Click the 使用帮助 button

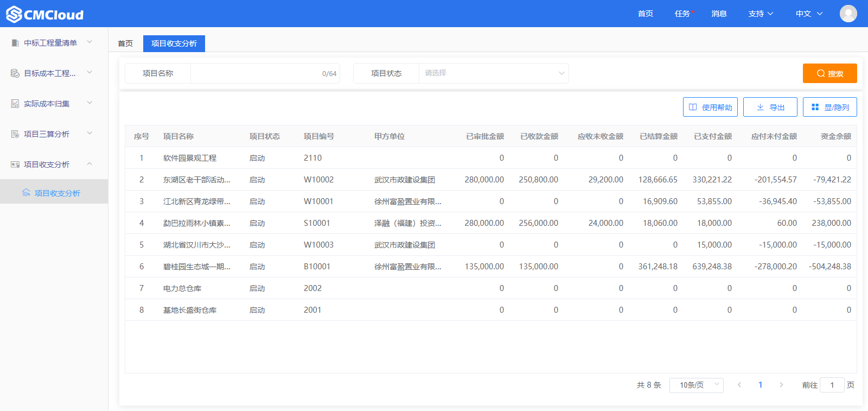pyautogui.click(x=710, y=107)
